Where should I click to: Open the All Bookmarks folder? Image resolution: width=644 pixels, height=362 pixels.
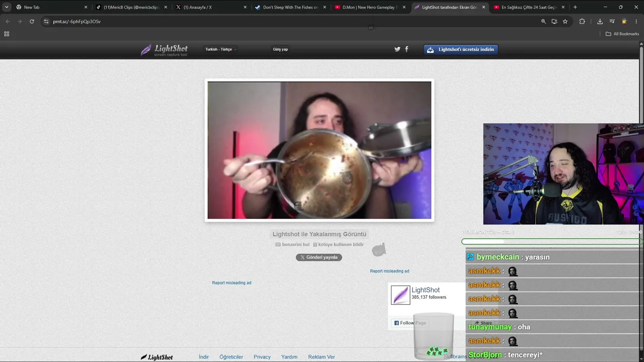[x=622, y=34]
